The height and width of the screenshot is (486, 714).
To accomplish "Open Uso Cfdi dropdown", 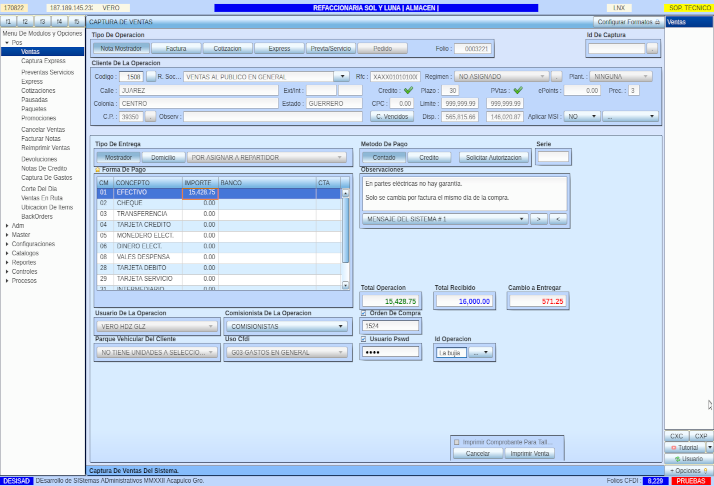I will 287,353.
